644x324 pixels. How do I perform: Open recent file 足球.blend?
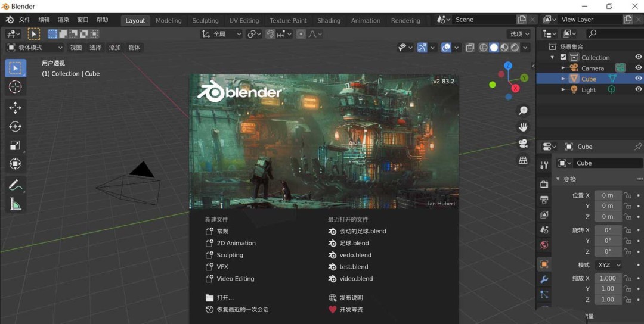tap(354, 243)
